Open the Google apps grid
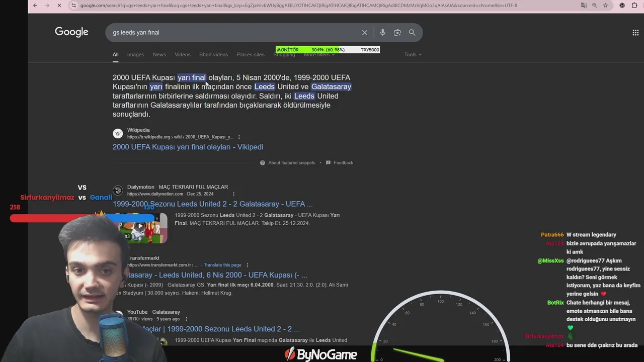The image size is (644, 362). tap(635, 33)
